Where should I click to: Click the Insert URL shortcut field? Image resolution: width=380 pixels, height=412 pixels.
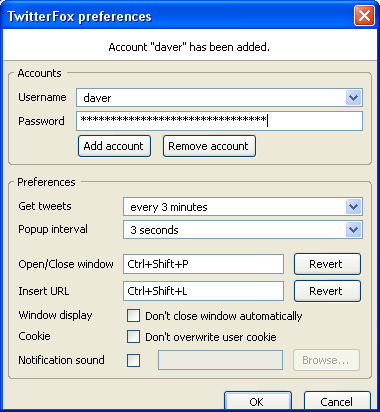point(203,291)
